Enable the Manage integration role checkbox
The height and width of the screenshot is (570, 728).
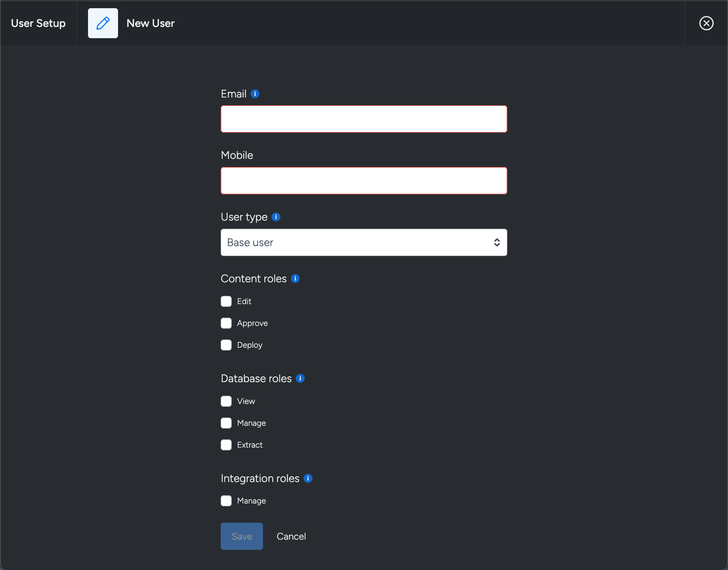tap(227, 500)
